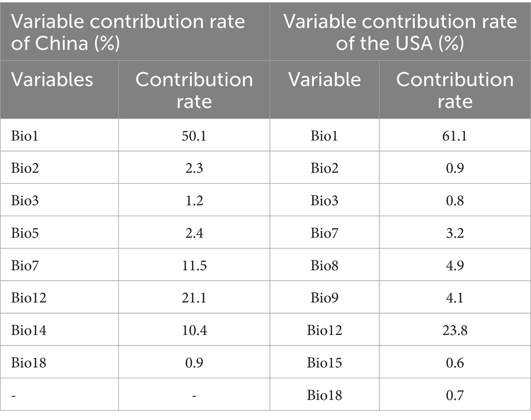The height and width of the screenshot is (420, 531).
Task: Select the "Variable" column header under USA
Action: 324,79
